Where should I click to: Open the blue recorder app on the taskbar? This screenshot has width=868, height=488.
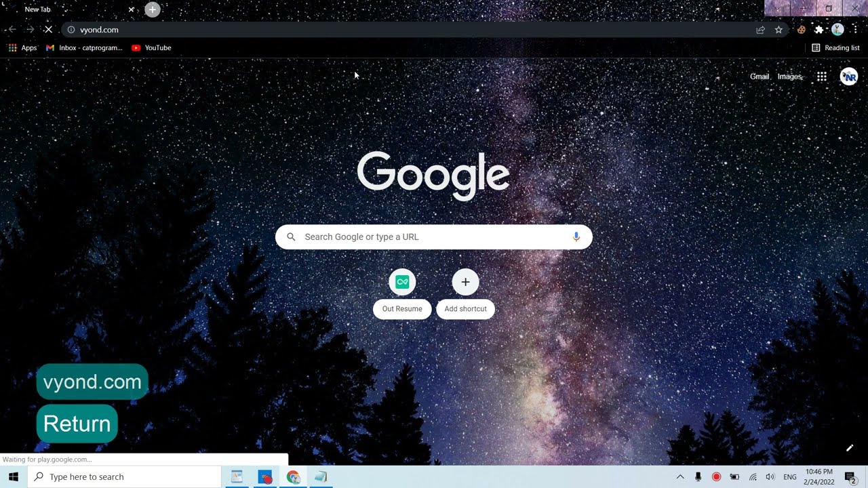pyautogui.click(x=265, y=477)
